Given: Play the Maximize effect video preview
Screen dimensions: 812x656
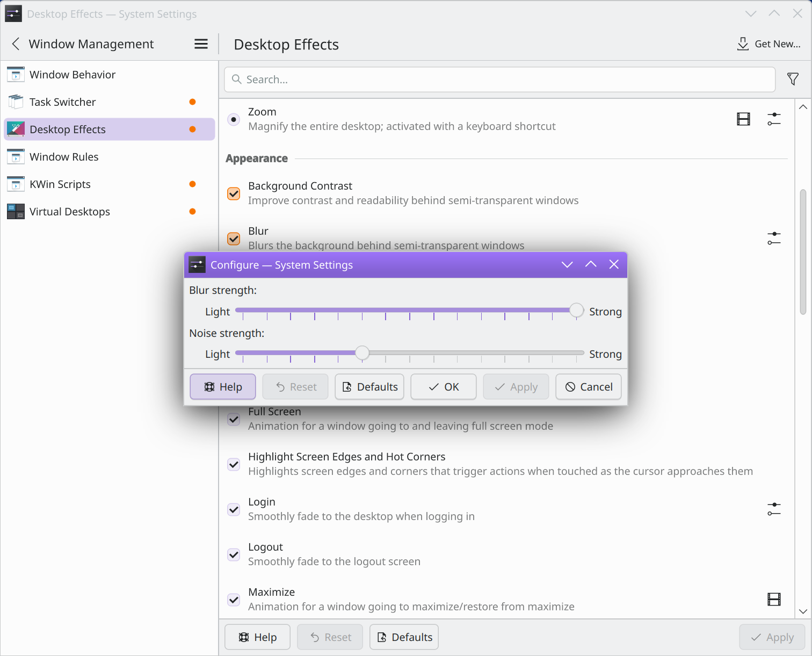Looking at the screenshot, I should click(774, 599).
